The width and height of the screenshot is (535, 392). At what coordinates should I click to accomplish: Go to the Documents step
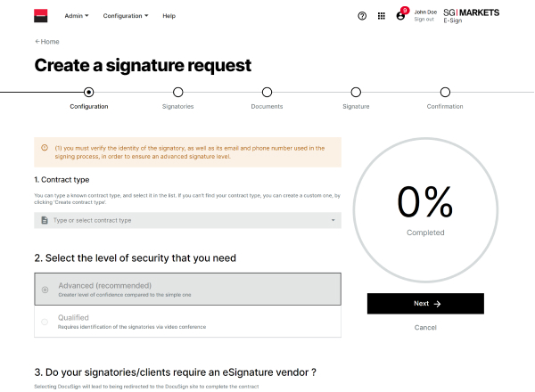click(267, 92)
